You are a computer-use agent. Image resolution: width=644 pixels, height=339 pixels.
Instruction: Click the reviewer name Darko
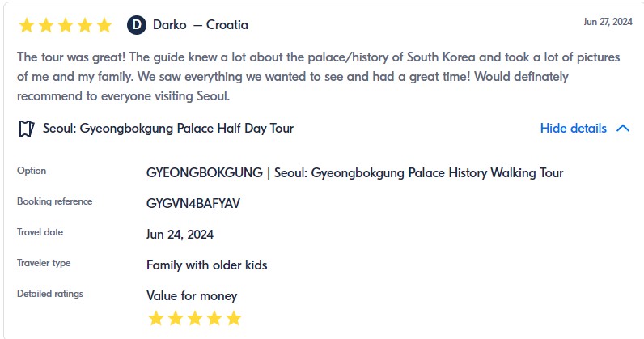pos(171,24)
